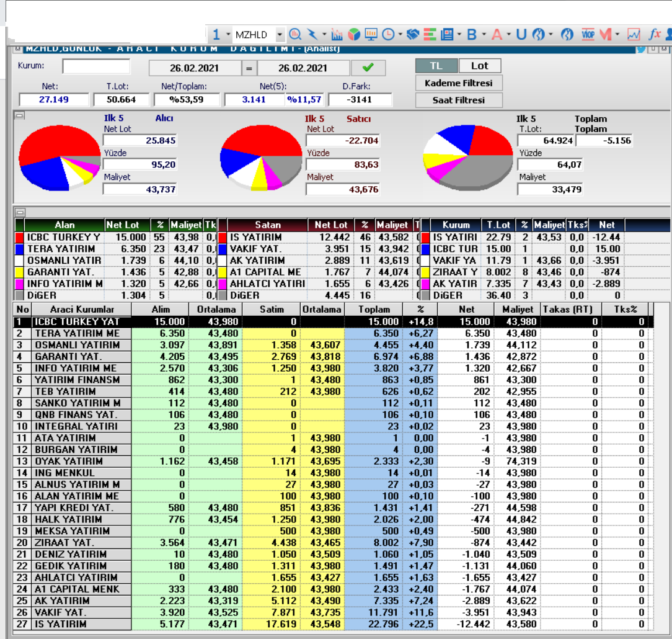The width and height of the screenshot is (672, 639).
Task: Click the Satıcı pie chart
Action: (x=261, y=157)
